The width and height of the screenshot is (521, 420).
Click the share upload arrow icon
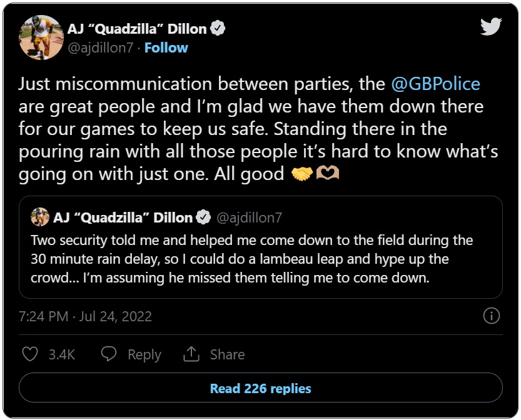click(x=191, y=354)
